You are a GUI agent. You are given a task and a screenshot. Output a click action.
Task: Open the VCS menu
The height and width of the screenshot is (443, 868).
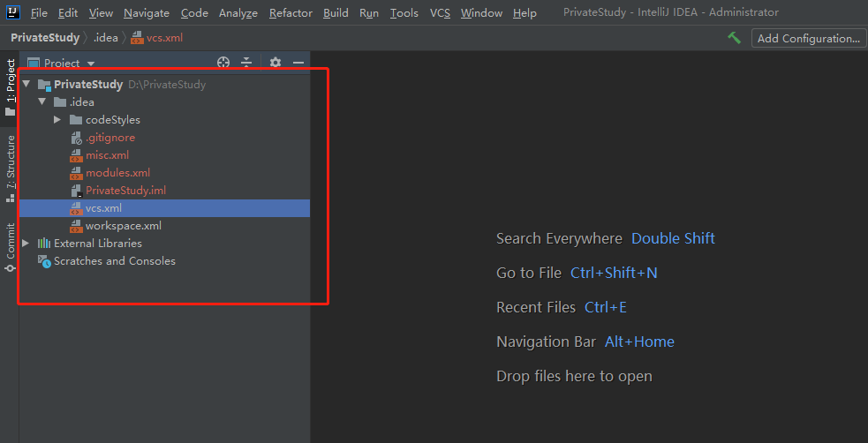pos(440,13)
